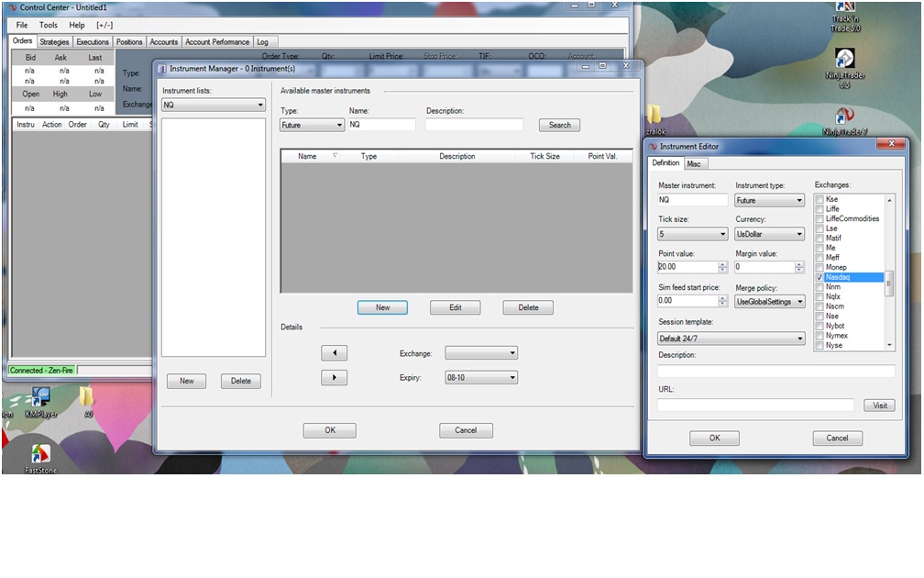
Task: Click Exchanges list scrollbar
Action: click(x=889, y=273)
